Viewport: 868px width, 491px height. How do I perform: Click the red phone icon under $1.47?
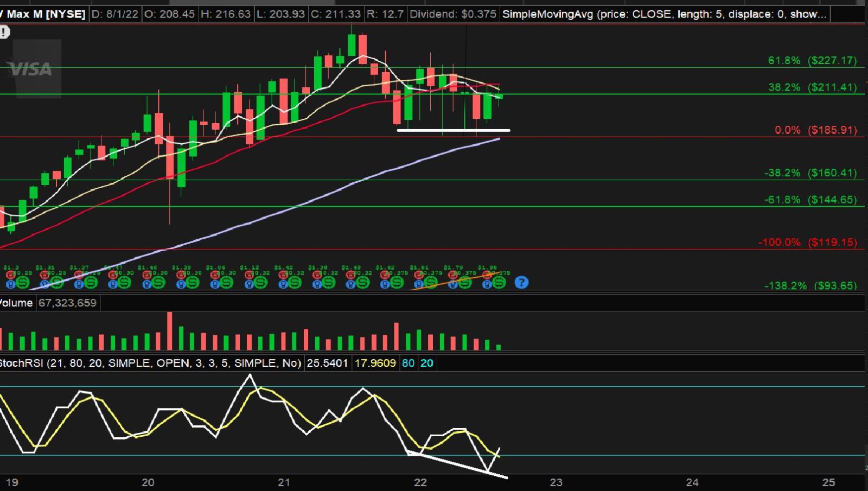point(112,275)
